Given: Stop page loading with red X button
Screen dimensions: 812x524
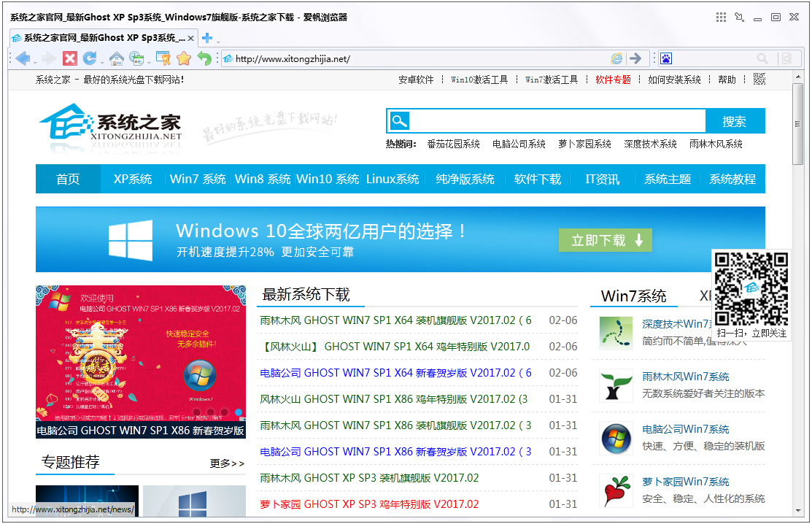Looking at the screenshot, I should [70, 58].
